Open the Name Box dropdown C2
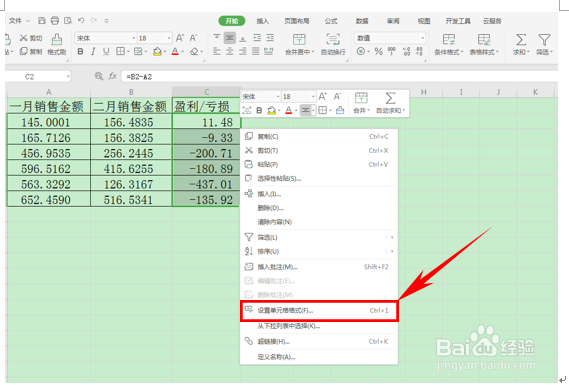Image resolution: width=569 pixels, height=385 pixels. tap(67, 77)
